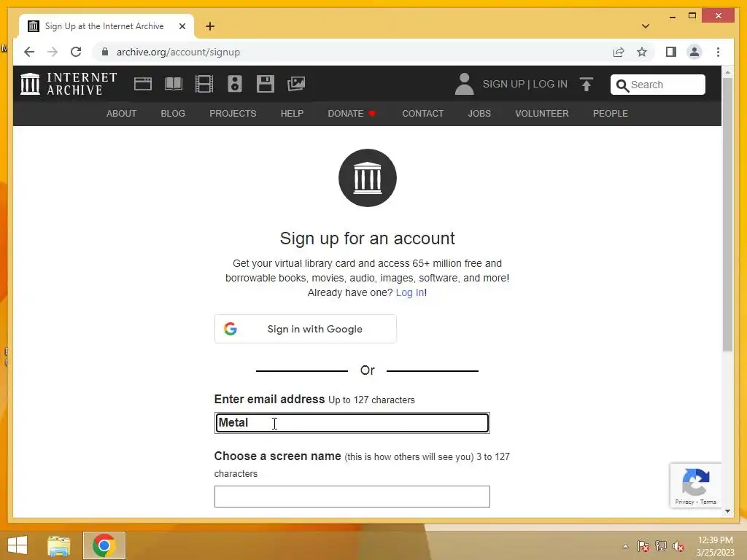The image size is (747, 560).
Task: Open the Texts book icon
Action: tap(174, 84)
